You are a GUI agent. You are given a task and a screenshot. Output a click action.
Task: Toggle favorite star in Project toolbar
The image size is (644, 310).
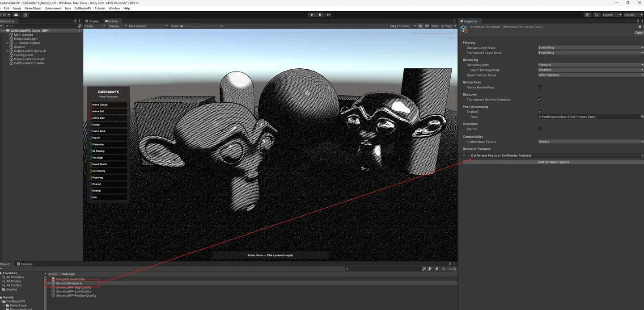tap(443, 269)
